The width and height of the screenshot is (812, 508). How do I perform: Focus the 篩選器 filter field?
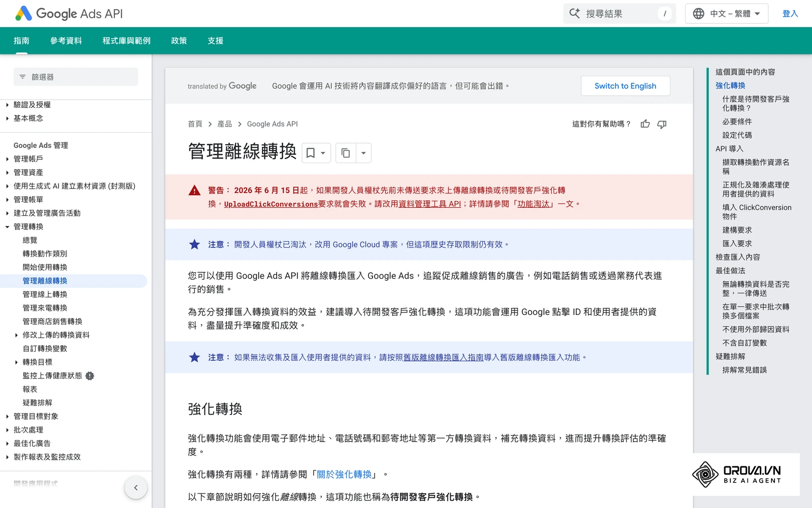(x=76, y=77)
